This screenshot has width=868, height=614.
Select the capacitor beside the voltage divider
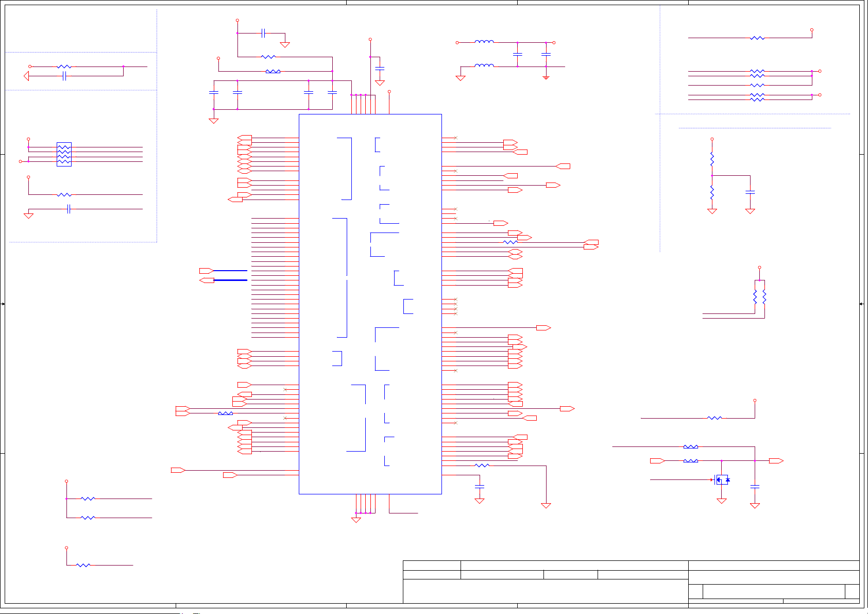tap(750, 192)
